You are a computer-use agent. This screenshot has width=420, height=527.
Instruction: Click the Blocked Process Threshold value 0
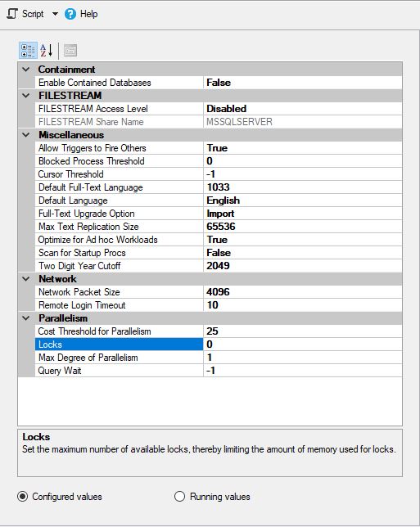point(303,161)
